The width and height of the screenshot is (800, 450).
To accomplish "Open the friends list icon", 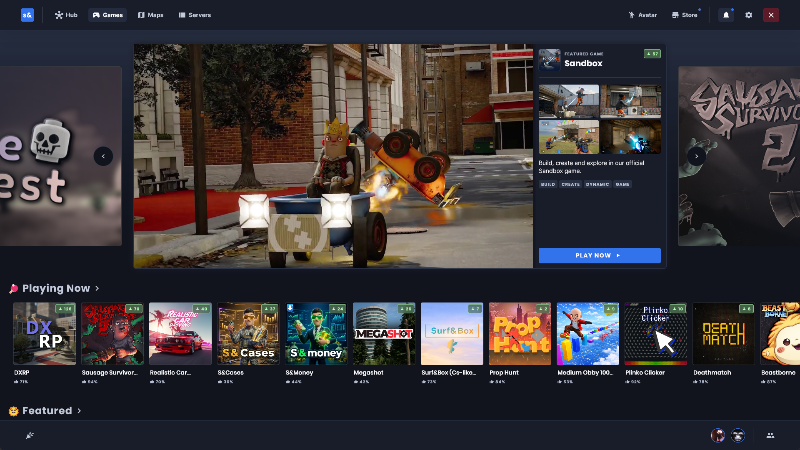I will [x=770, y=435].
